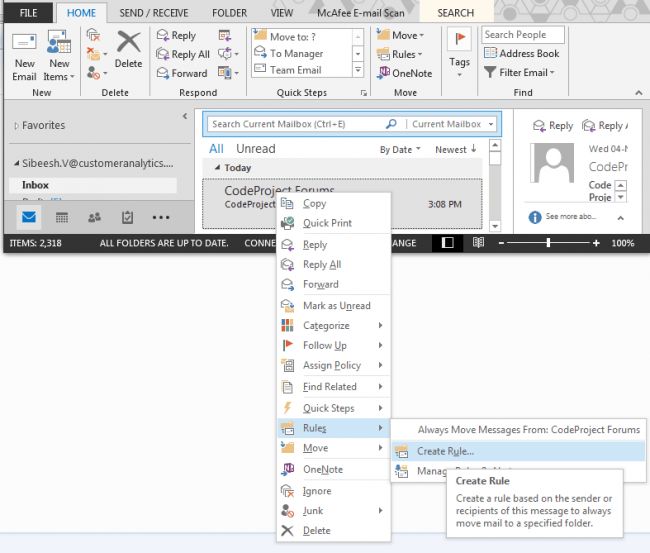The height and width of the screenshot is (553, 650).
Task: Open the Tags flag button
Action: pyautogui.click(x=459, y=54)
